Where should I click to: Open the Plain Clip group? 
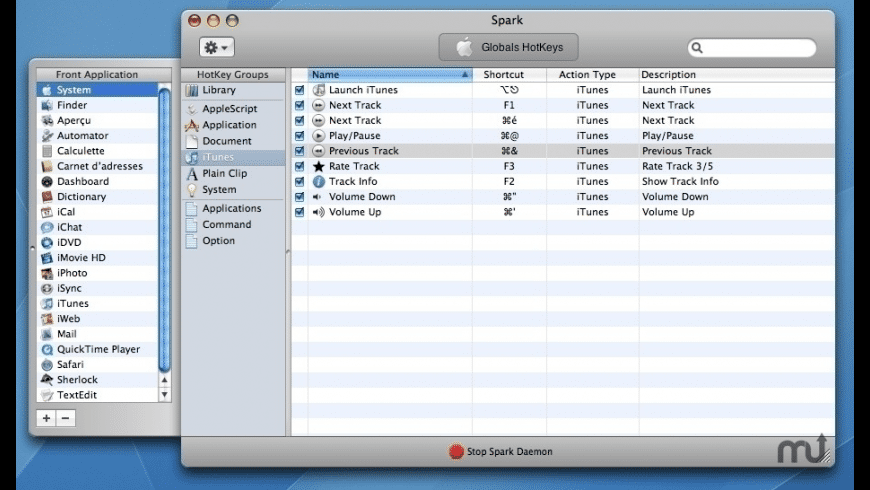click(x=224, y=173)
